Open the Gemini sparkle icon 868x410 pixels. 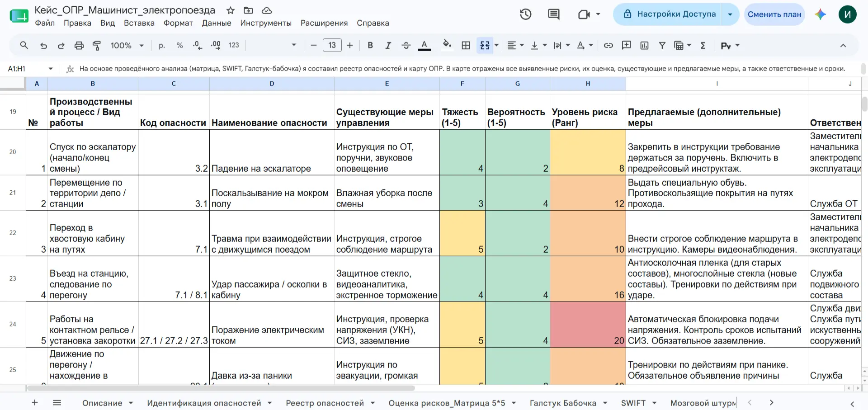pos(821,14)
